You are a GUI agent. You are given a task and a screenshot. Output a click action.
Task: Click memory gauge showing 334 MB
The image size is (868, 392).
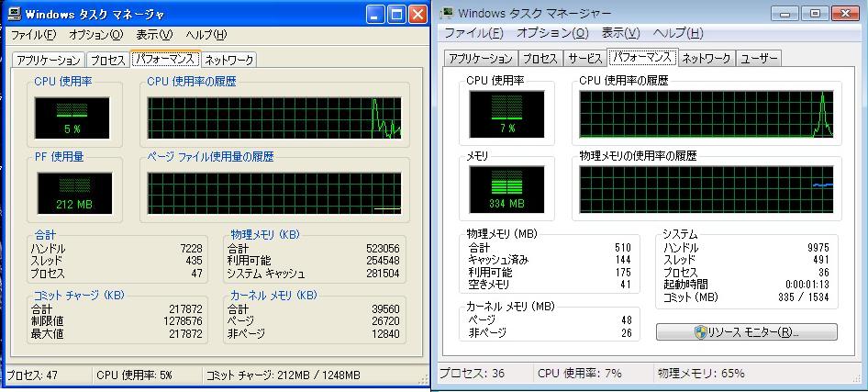pos(506,189)
